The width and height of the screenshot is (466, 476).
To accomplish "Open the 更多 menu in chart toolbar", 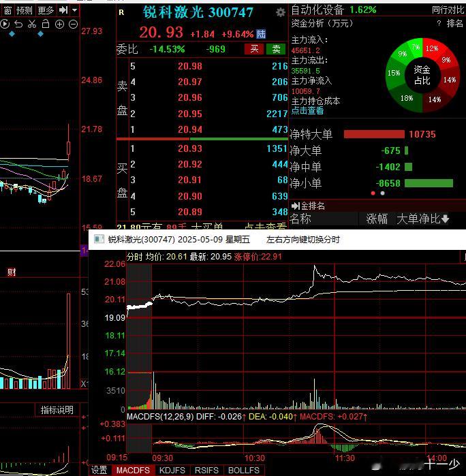I will (x=46, y=11).
